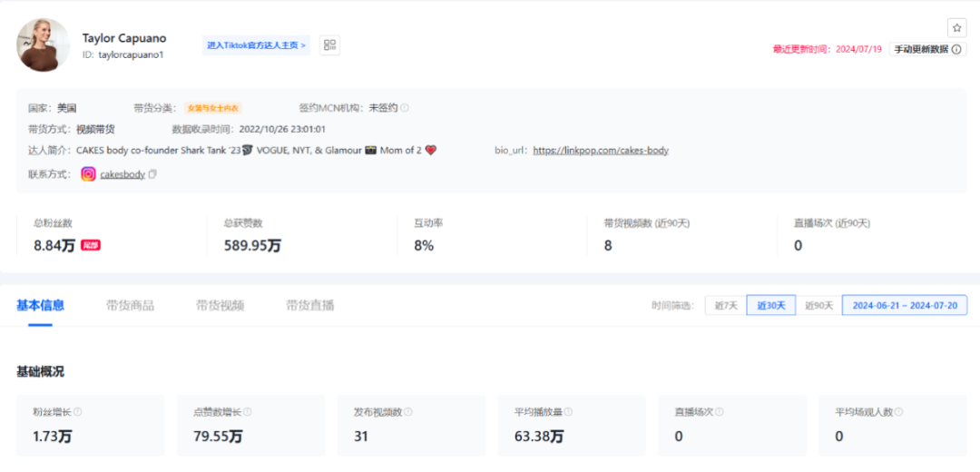Switch to the 带货商品 tab
Viewport: 980px width, 472px height.
click(x=130, y=305)
